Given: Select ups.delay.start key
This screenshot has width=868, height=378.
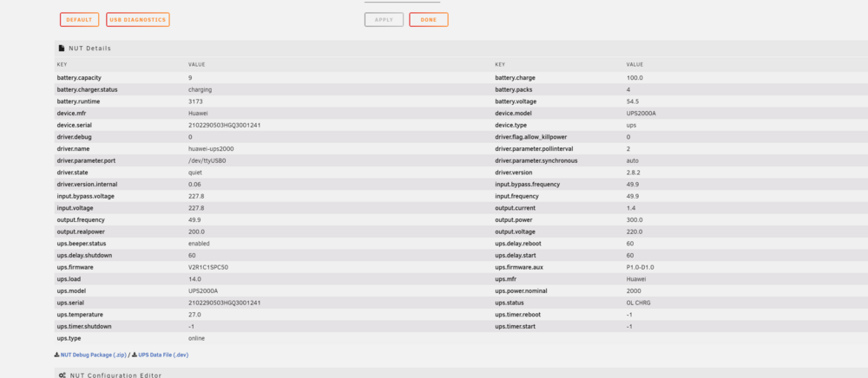Looking at the screenshot, I should click(517, 255).
